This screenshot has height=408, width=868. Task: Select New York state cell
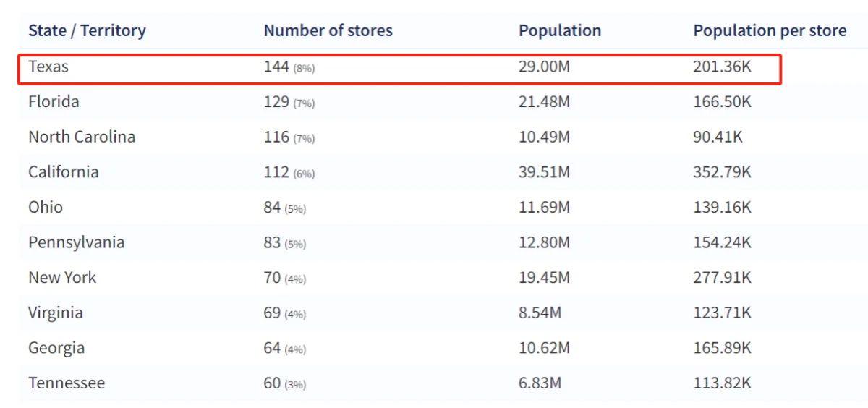click(62, 278)
